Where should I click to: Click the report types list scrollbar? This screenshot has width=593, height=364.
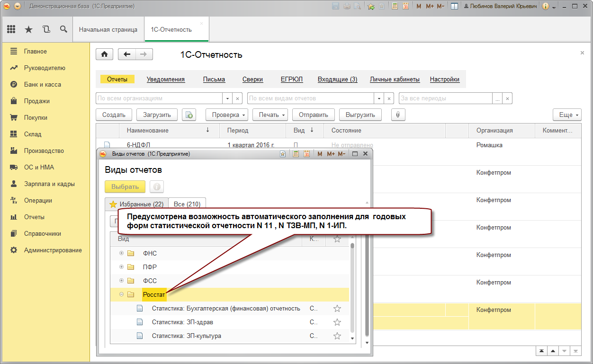pos(352,289)
